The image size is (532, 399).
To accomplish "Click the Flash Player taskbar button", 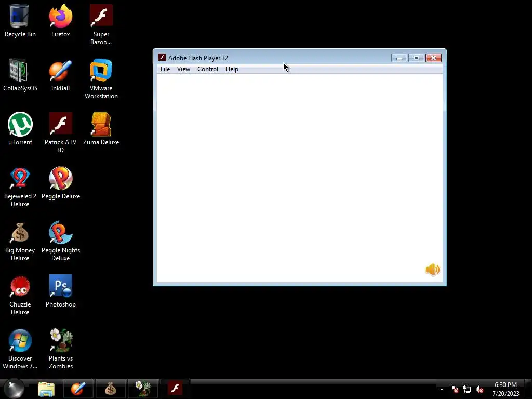I will tap(175, 389).
